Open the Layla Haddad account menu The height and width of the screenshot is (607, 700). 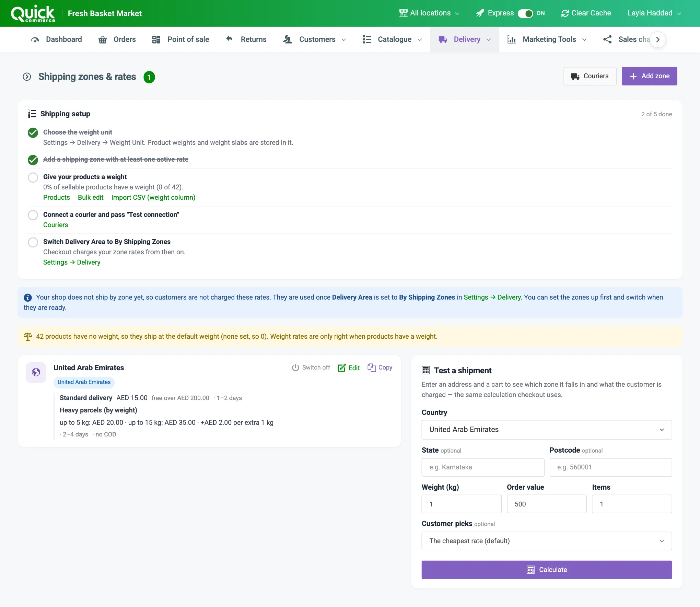654,13
